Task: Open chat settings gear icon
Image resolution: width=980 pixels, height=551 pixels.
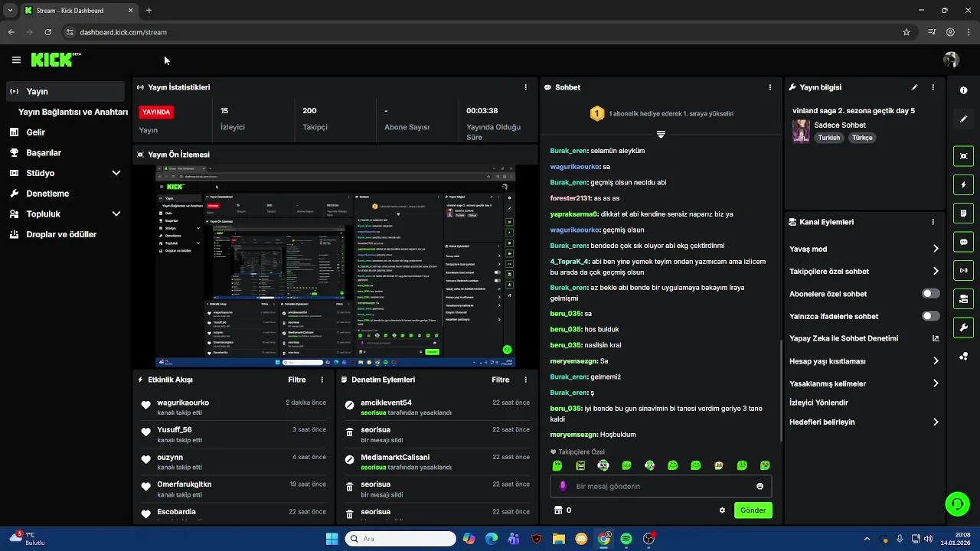Action: [722, 510]
